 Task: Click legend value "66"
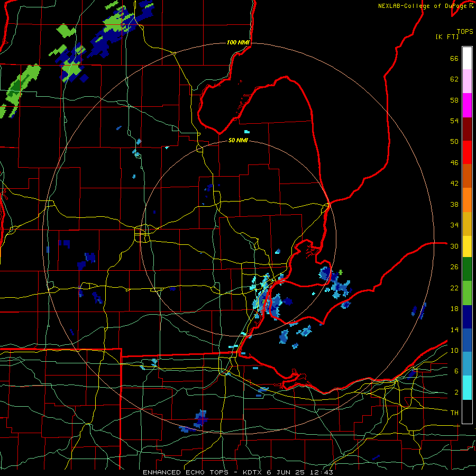[x=454, y=59]
